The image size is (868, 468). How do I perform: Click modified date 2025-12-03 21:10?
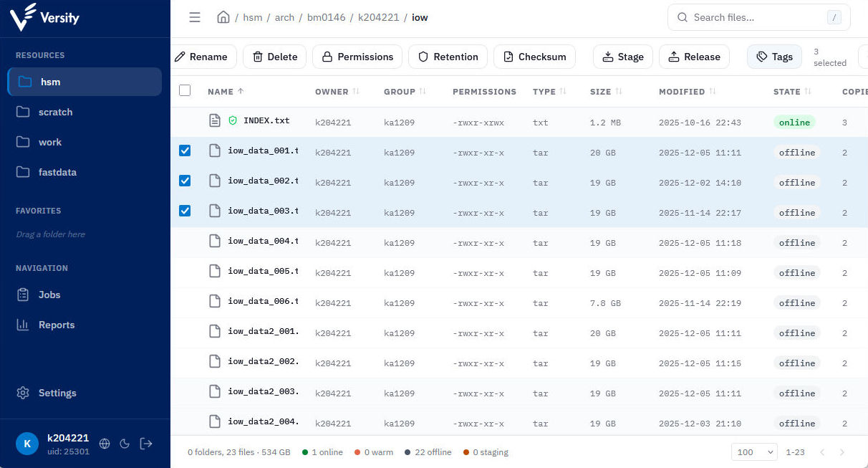700,424
